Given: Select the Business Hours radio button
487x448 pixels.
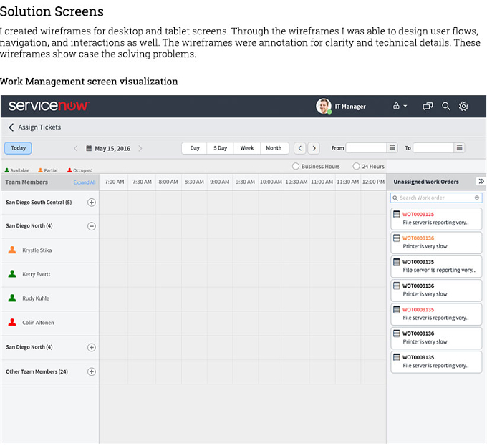Looking at the screenshot, I should click(x=295, y=166).
